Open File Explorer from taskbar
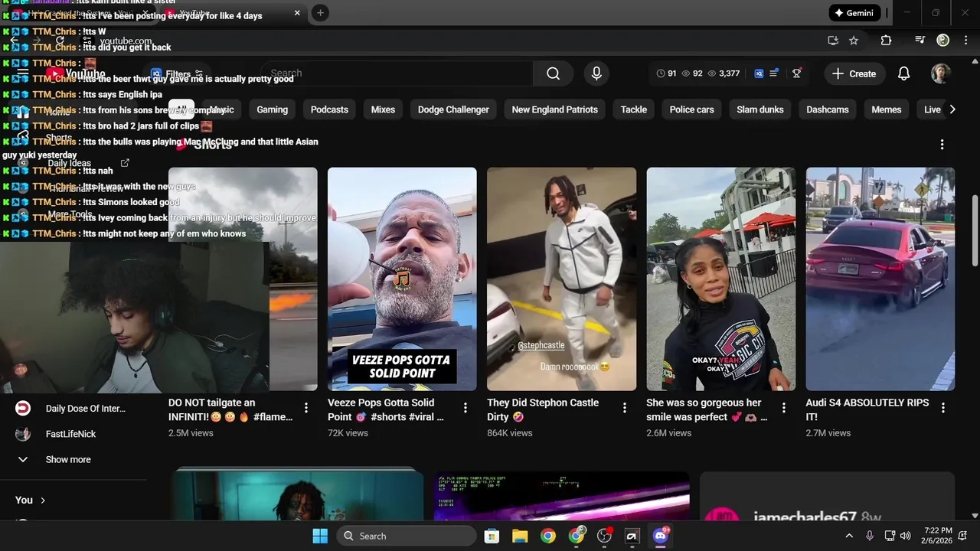Viewport: 980px width, 551px height. coord(520,536)
